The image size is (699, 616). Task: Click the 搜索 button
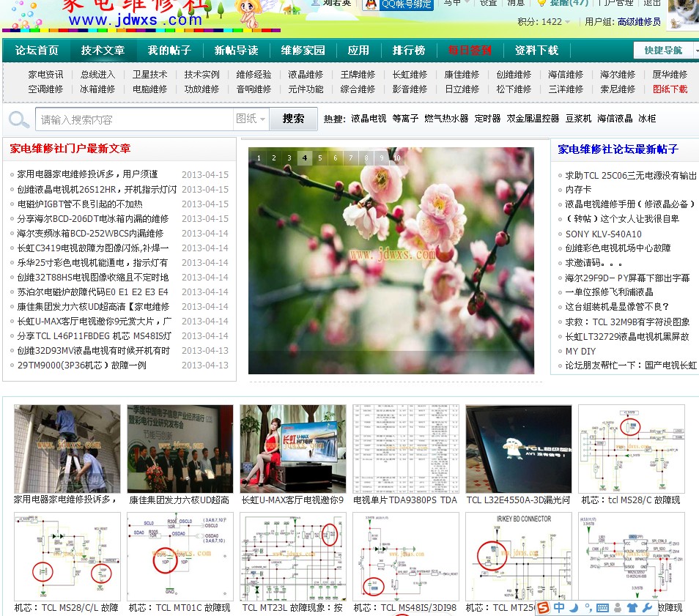click(x=293, y=119)
